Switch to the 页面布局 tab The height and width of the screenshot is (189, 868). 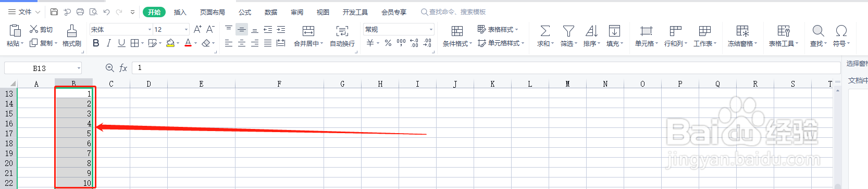pos(213,12)
